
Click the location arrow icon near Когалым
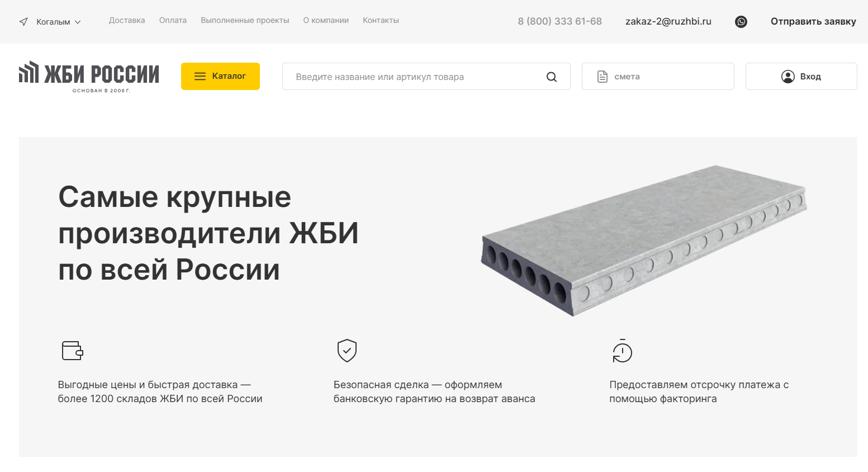point(23,22)
